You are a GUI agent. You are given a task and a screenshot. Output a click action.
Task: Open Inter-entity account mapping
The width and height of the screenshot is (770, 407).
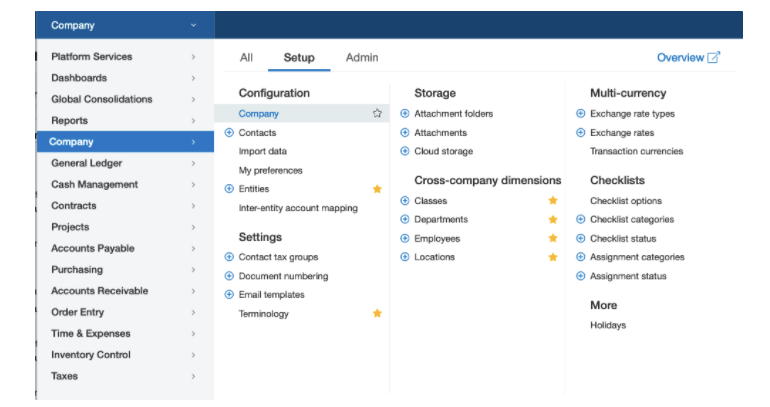pos(298,208)
